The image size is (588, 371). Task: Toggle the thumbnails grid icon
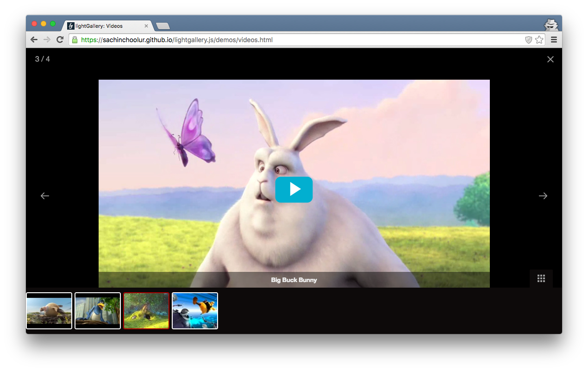541,278
